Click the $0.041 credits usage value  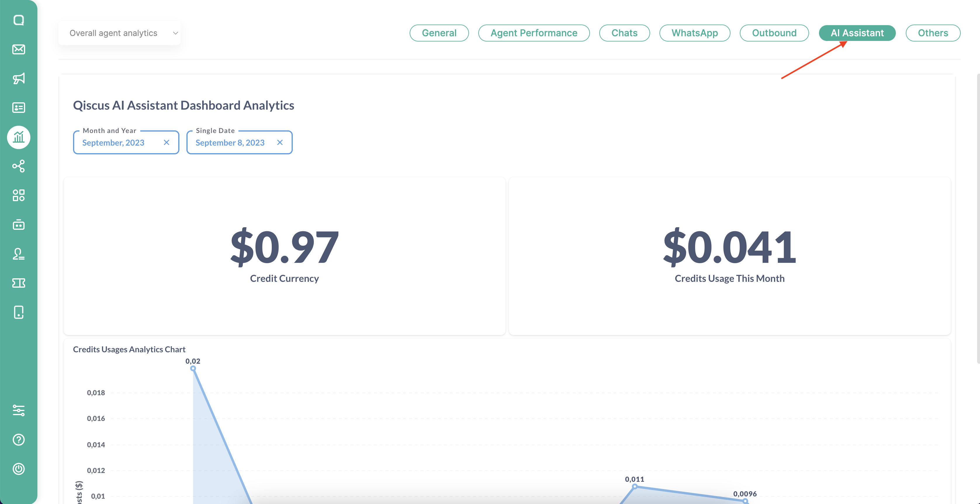730,247
